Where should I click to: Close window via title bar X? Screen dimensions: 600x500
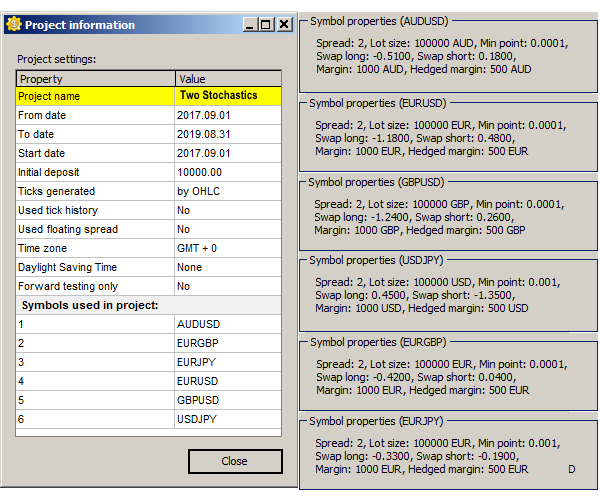284,24
